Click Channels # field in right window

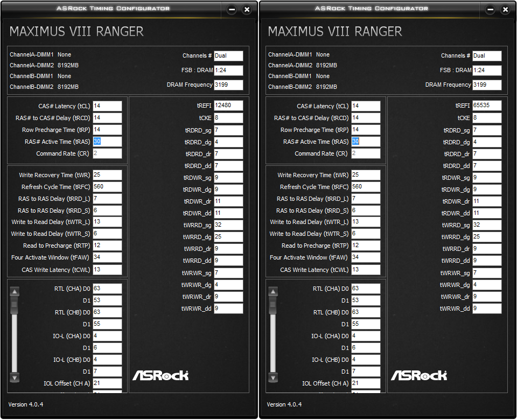coord(487,55)
